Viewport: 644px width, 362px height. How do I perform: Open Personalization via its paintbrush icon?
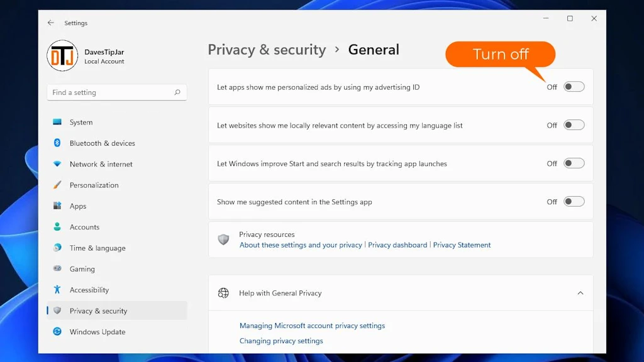[x=57, y=185]
